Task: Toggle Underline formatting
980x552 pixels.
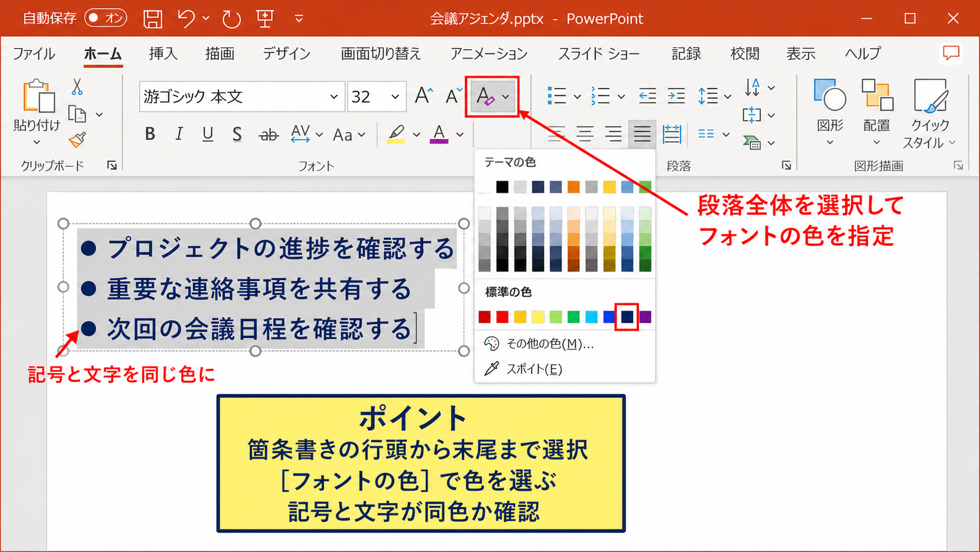Action: [x=207, y=134]
